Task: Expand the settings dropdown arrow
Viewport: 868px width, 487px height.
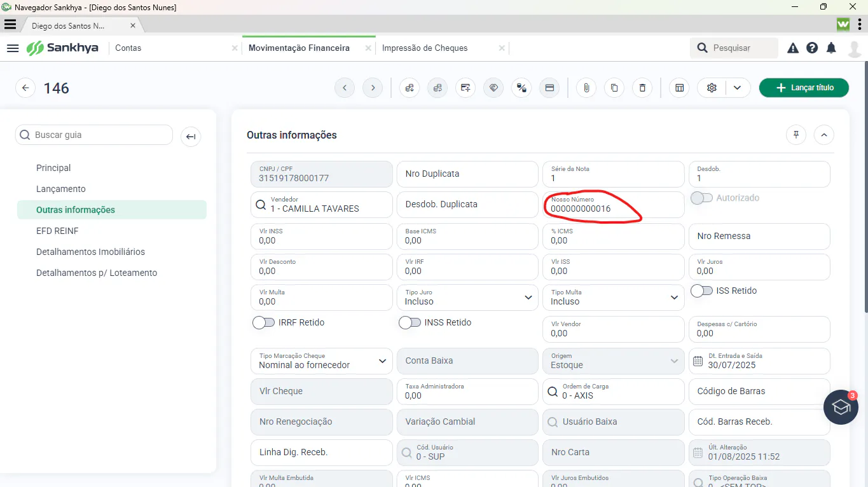Action: point(738,88)
